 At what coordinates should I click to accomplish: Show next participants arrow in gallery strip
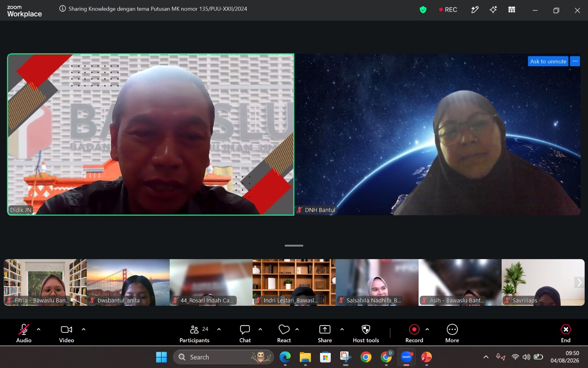(579, 282)
